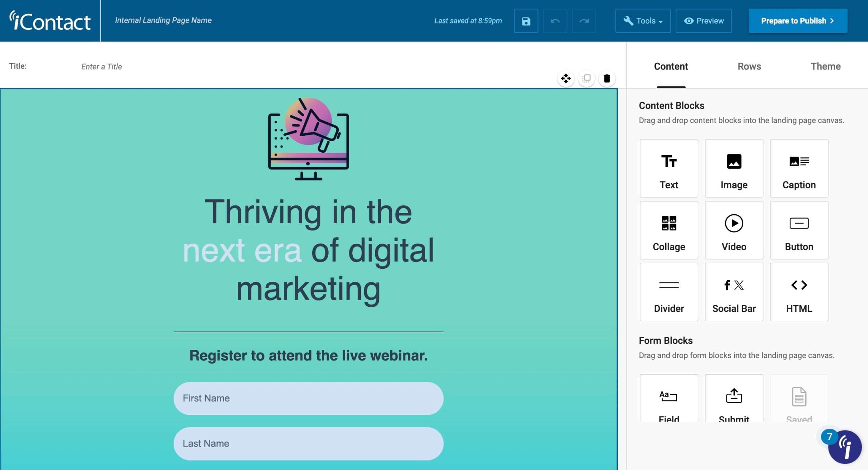Select the Image content block

[734, 168]
